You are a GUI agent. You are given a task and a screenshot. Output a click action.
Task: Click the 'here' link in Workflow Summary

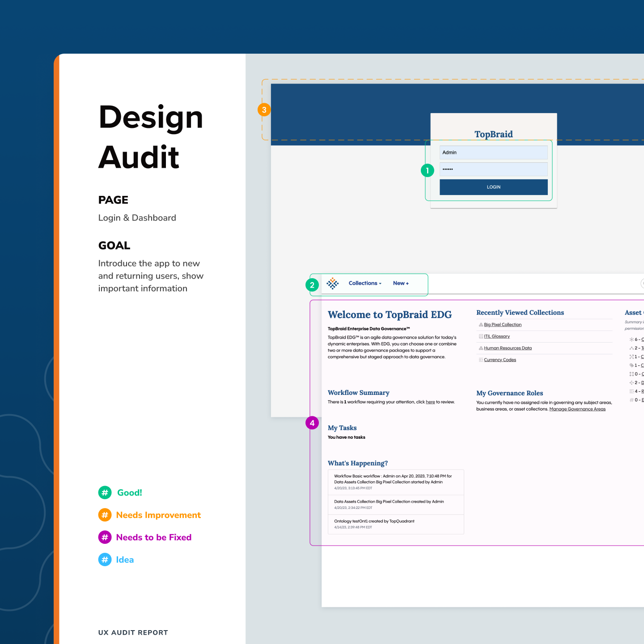[430, 402]
